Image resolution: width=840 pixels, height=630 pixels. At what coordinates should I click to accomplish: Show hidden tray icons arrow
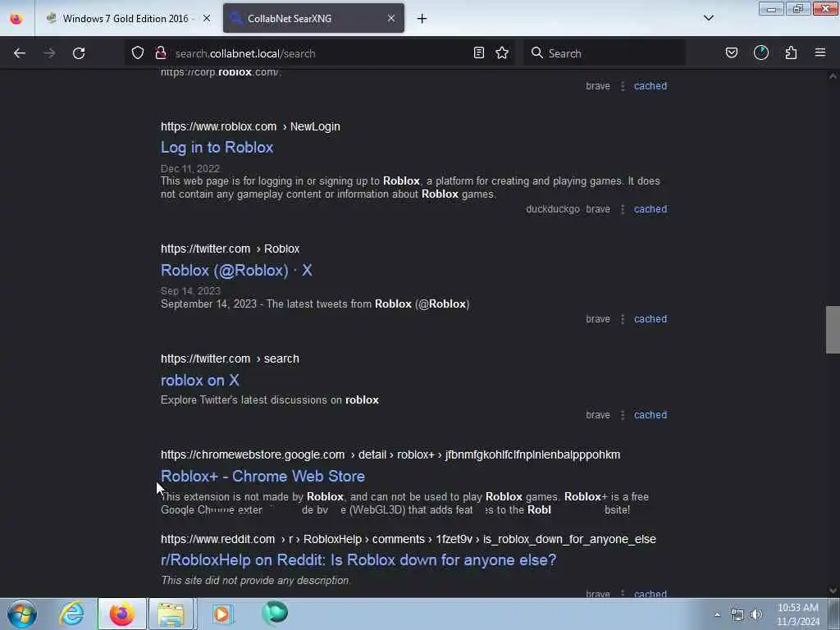click(x=717, y=614)
